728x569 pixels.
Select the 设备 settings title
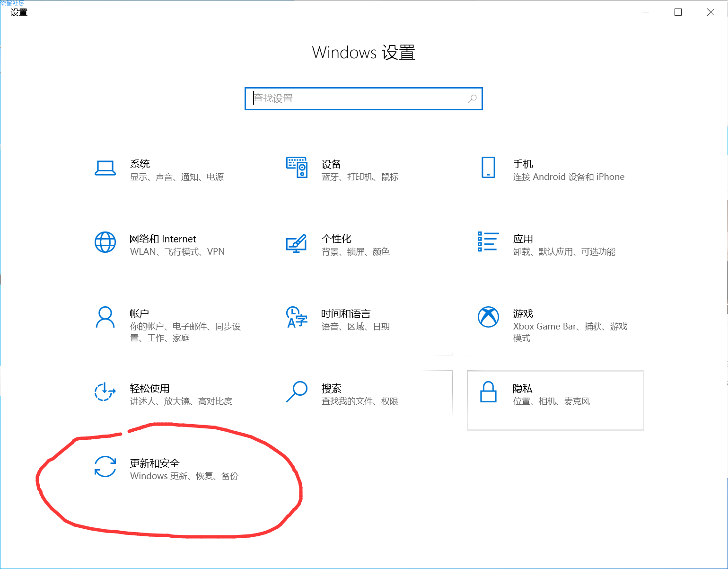coord(331,164)
